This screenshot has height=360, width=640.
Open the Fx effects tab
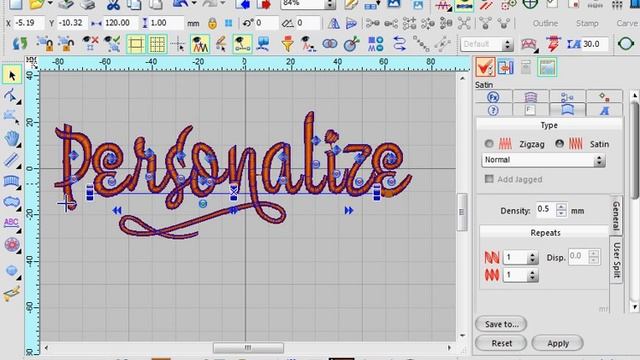coord(493,97)
